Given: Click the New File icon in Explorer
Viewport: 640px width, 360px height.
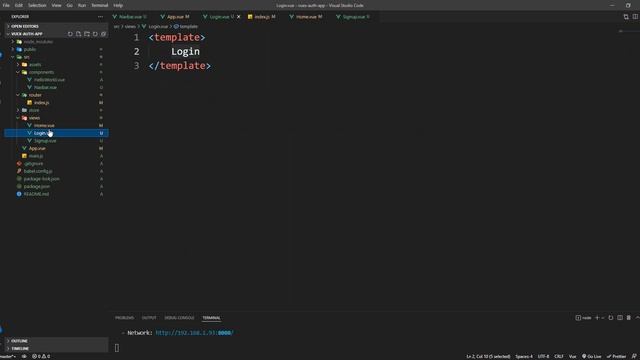Looking at the screenshot, I should coord(78,34).
